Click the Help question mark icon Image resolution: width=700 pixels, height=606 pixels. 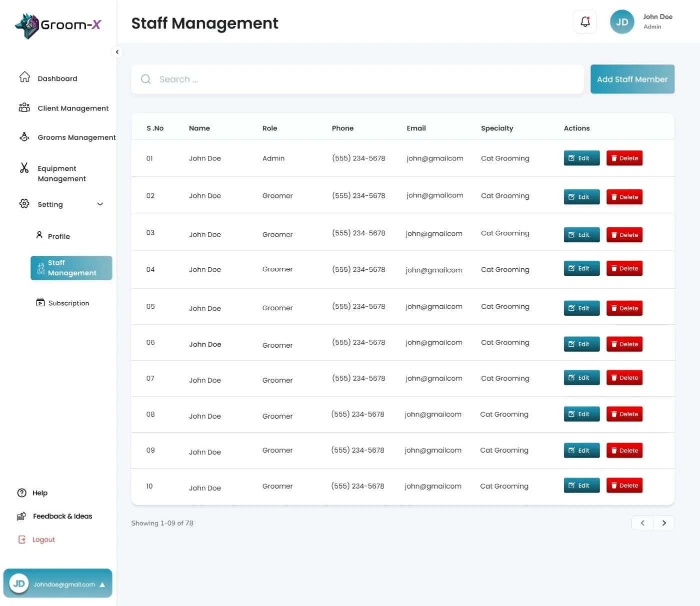[x=22, y=493]
